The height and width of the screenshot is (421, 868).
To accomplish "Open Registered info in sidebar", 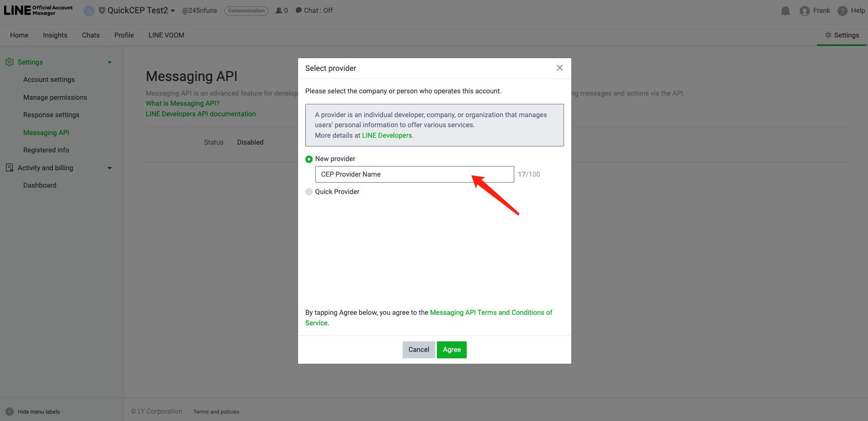I will pos(46,150).
